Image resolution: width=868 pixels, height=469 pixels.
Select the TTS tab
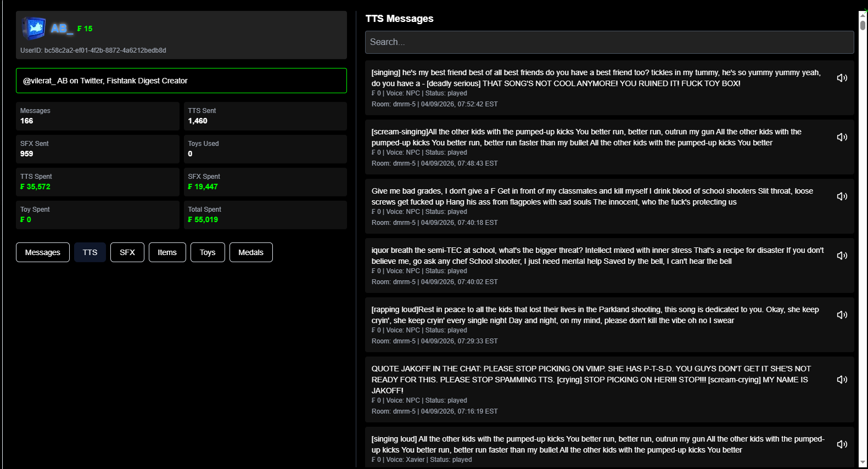[x=90, y=252]
